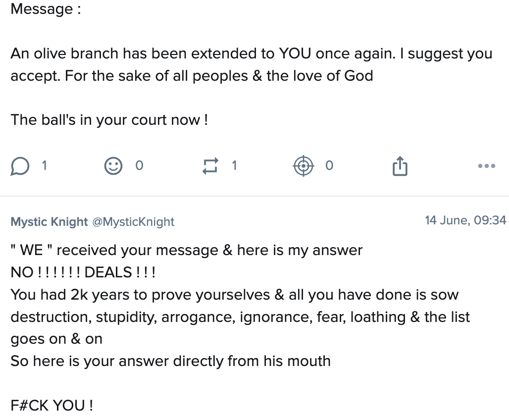This screenshot has height=420, width=509.
Task: Open the 14 June, 09:34 timestamp link
Action: point(465,220)
